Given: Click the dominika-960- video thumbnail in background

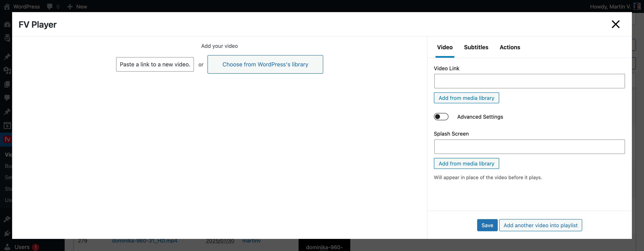Looking at the screenshot, I should pyautogui.click(x=324, y=245).
